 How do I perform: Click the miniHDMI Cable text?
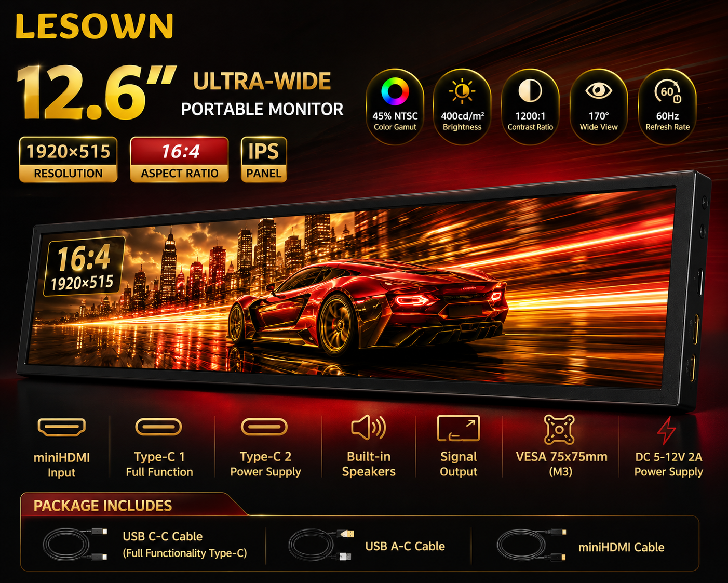click(622, 547)
